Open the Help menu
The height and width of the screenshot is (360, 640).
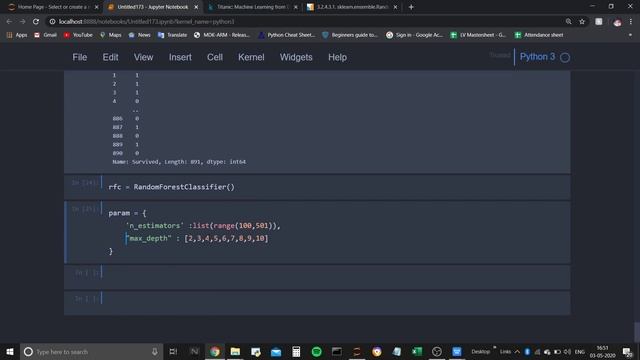click(337, 57)
